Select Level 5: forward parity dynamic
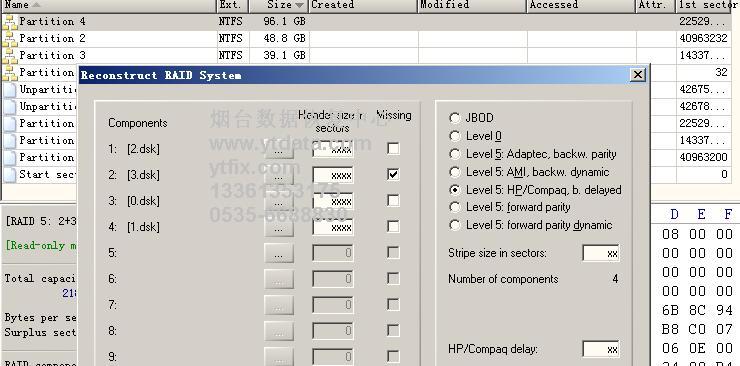This screenshot has height=366, width=740. pyautogui.click(x=454, y=225)
